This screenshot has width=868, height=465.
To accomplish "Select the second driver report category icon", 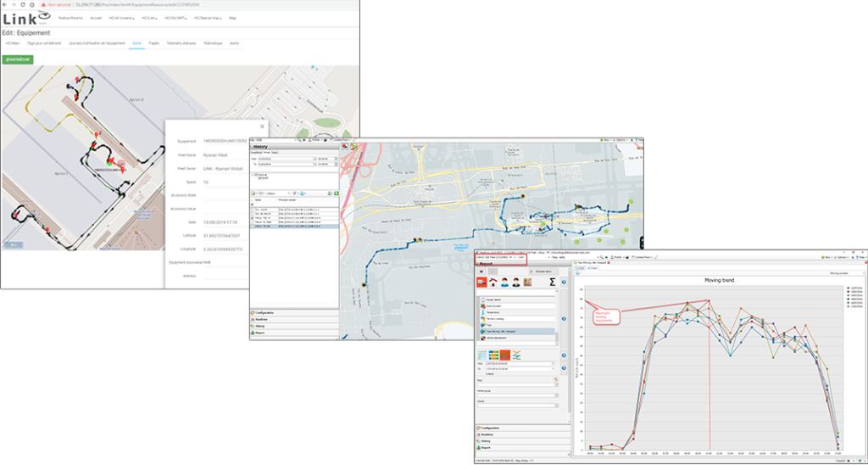I will [x=516, y=282].
